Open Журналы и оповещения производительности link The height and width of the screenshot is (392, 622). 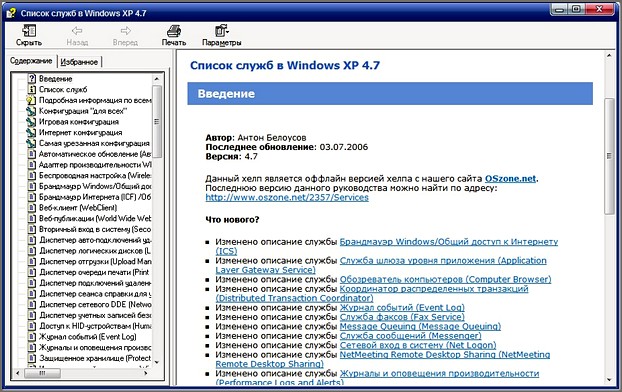(x=440, y=373)
